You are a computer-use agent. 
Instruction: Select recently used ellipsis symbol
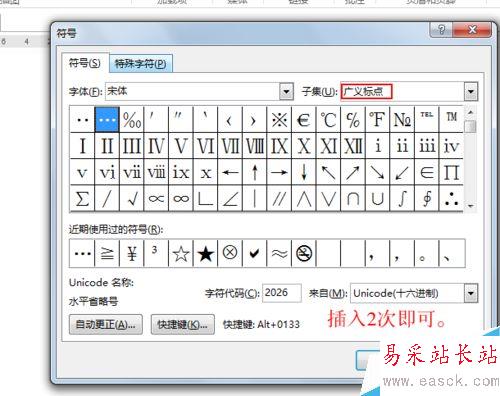coord(82,253)
